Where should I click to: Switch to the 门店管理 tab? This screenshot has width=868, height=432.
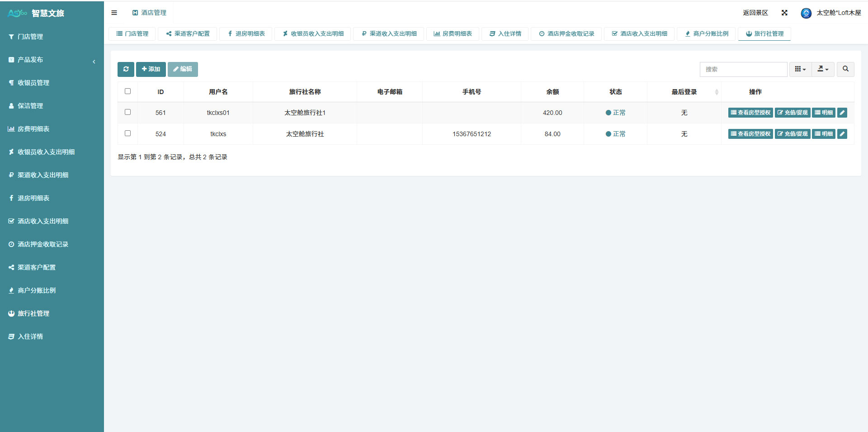[x=132, y=34]
